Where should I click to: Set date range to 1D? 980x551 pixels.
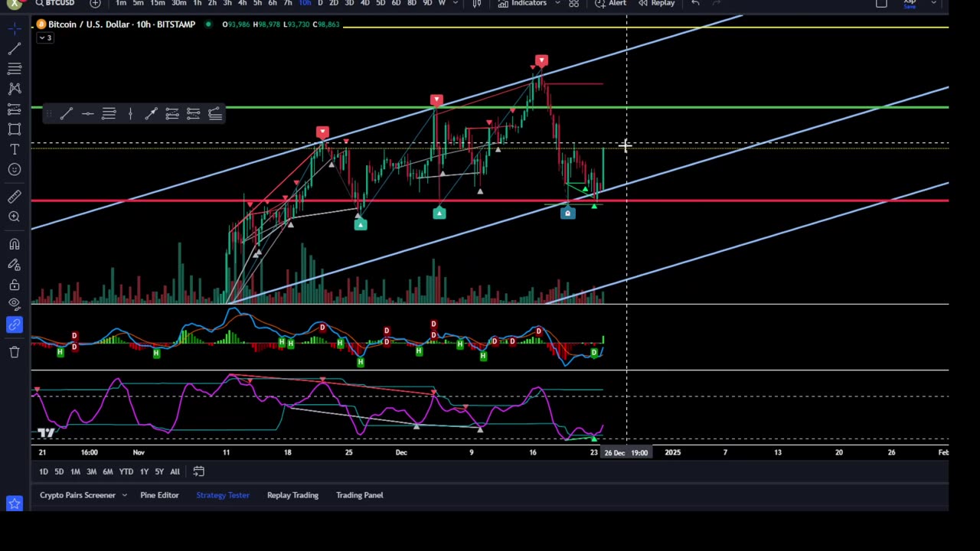point(44,471)
